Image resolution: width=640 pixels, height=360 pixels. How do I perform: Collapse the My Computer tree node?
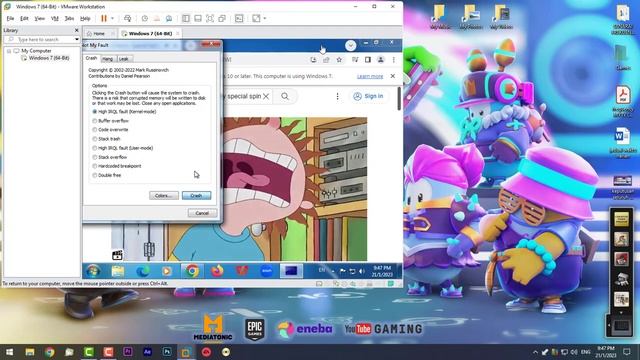[x=9, y=51]
